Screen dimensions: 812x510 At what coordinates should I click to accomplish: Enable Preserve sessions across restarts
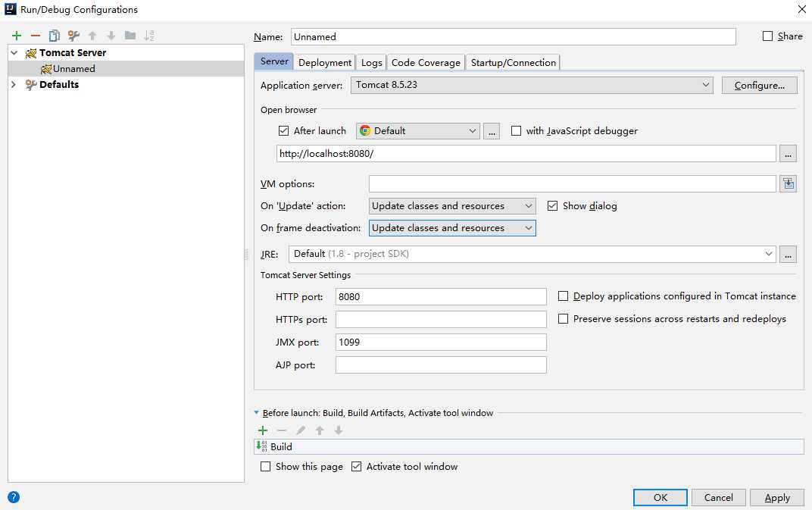pyautogui.click(x=563, y=319)
